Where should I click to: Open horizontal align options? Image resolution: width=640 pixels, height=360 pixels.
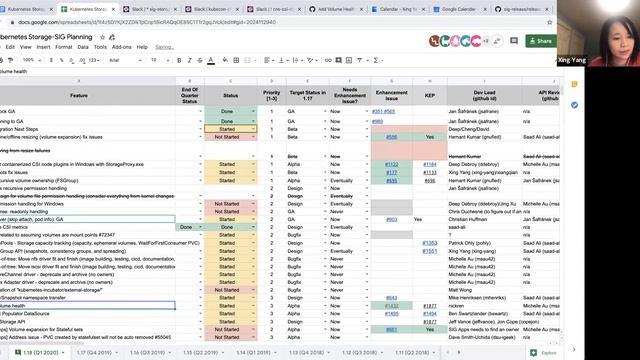268,60
